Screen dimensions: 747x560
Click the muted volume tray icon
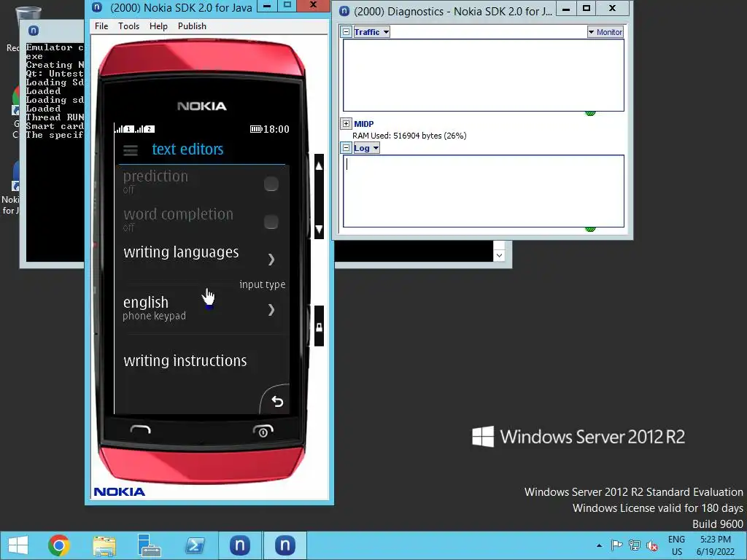click(x=652, y=545)
